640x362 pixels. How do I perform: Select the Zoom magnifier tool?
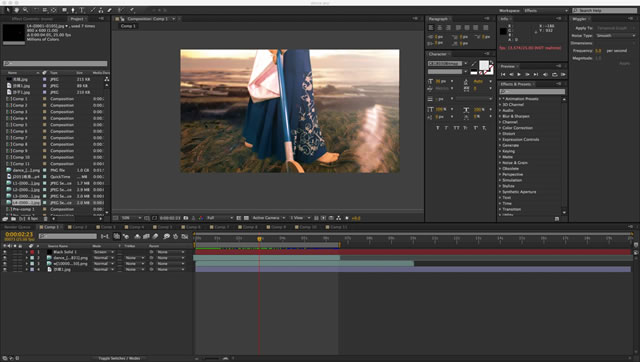tap(25, 10)
